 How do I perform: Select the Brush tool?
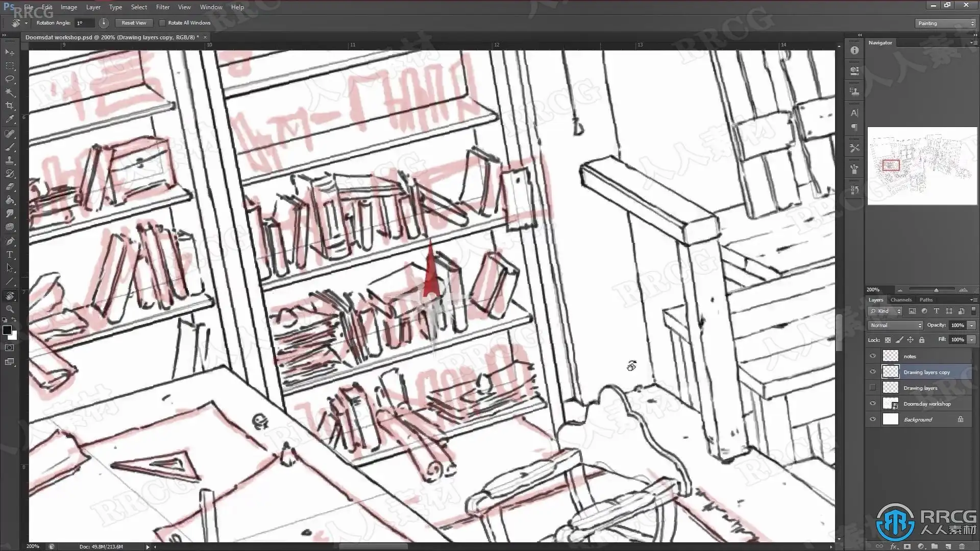[10, 147]
